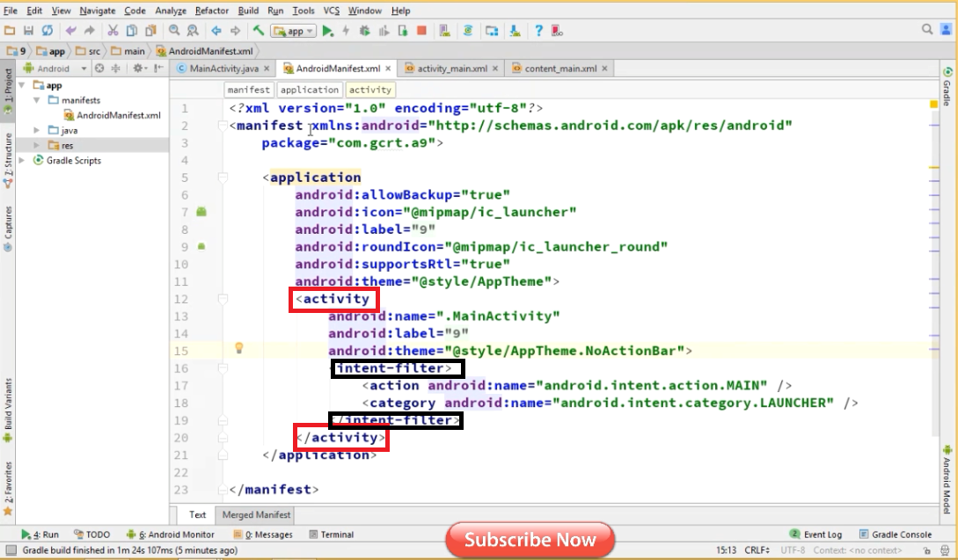Click the Copy toolbar icon
The width and height of the screenshot is (958, 560).
click(x=131, y=31)
